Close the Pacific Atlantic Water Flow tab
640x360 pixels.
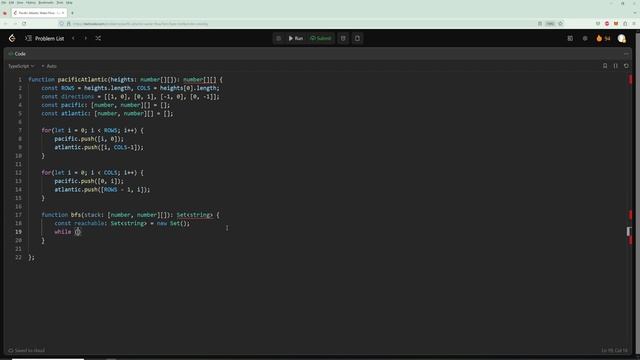tap(63, 13)
